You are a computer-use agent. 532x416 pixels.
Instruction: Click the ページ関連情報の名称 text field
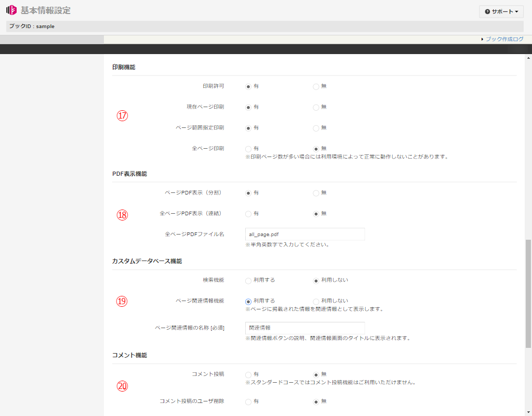click(x=304, y=328)
